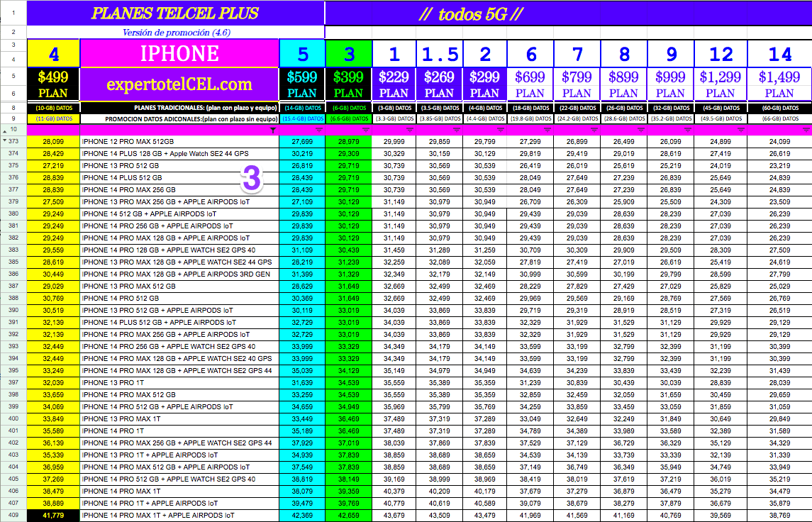Open the filter for the $1,499 plan column

(806, 130)
